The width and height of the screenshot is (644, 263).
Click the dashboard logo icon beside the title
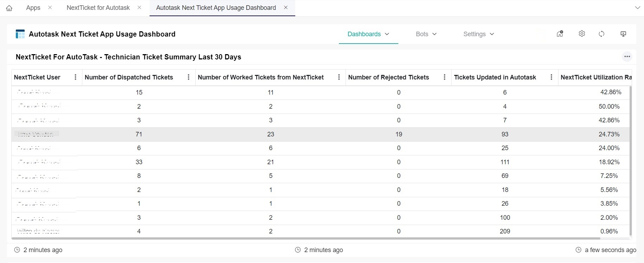20,34
